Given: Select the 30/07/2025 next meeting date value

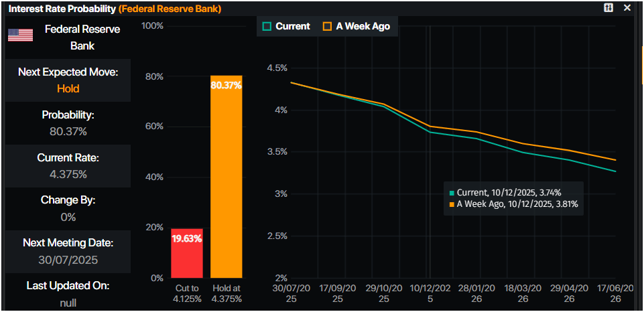Looking at the screenshot, I should point(68,260).
